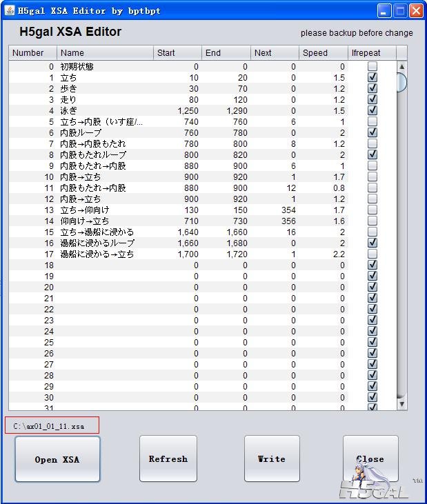Toggle Ifrepeat checkbox for row 0
This screenshot has width=427, height=504.
coord(373,67)
